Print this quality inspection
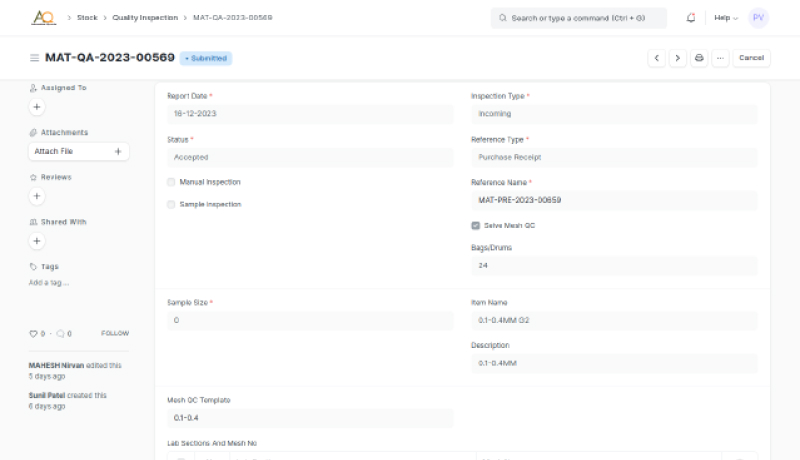Image resolution: width=800 pixels, height=460 pixels. pos(699,58)
